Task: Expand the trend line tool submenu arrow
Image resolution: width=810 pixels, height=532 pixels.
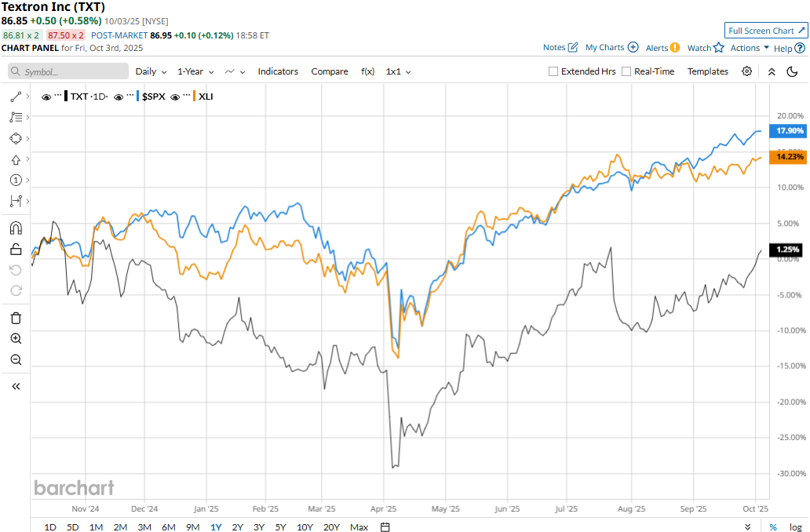Action: (x=27, y=97)
